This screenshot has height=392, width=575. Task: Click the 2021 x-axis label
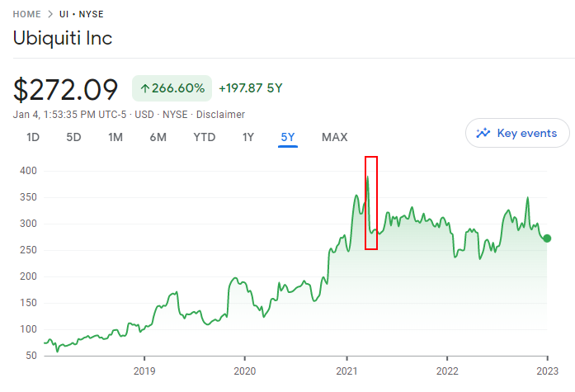(346, 371)
